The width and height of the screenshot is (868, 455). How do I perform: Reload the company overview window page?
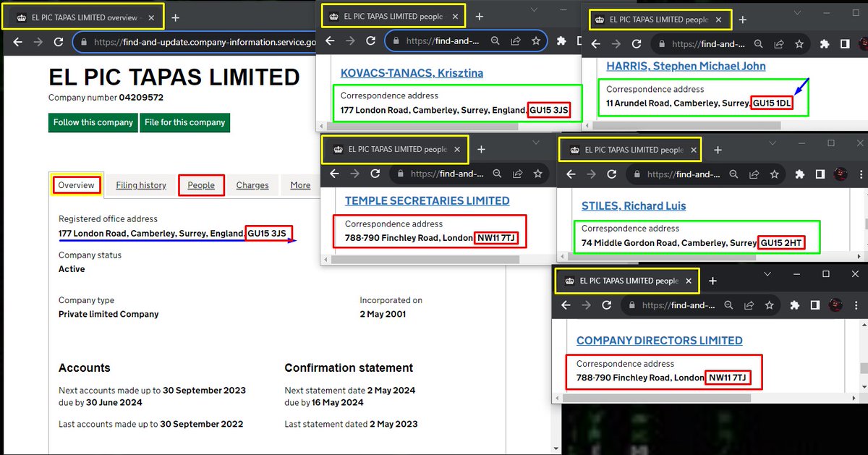coord(59,43)
